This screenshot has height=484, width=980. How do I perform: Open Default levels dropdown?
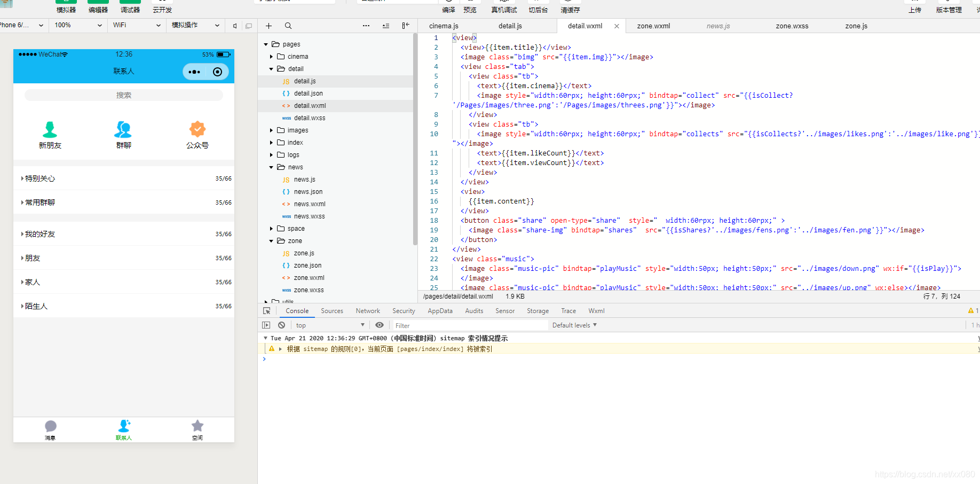574,325
